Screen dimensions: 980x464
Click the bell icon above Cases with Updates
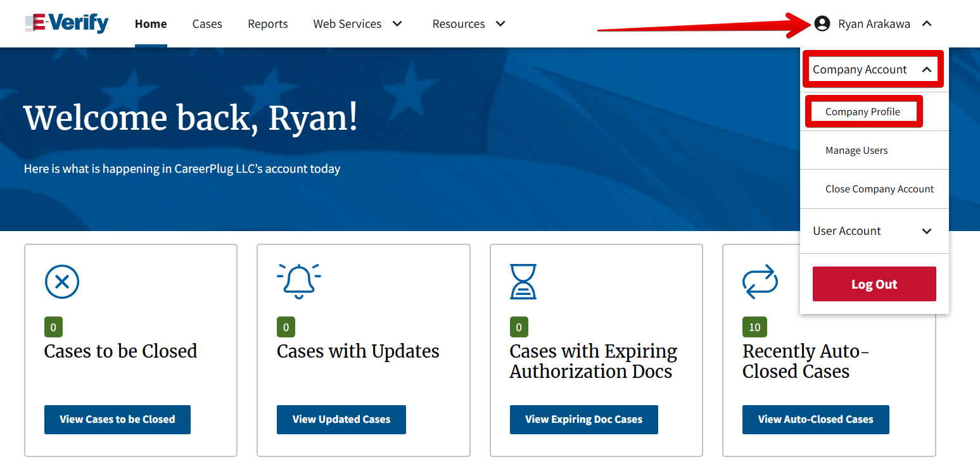[298, 281]
